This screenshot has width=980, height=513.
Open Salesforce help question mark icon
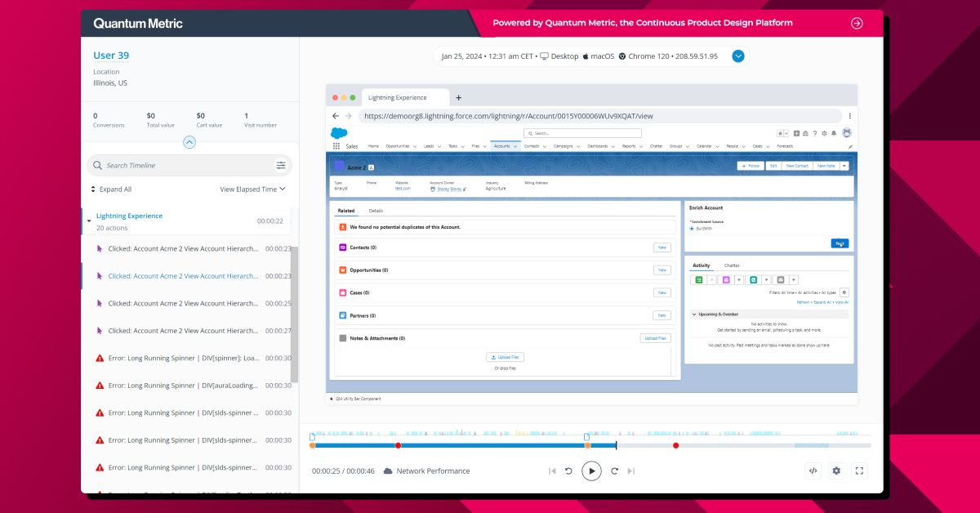click(x=815, y=133)
